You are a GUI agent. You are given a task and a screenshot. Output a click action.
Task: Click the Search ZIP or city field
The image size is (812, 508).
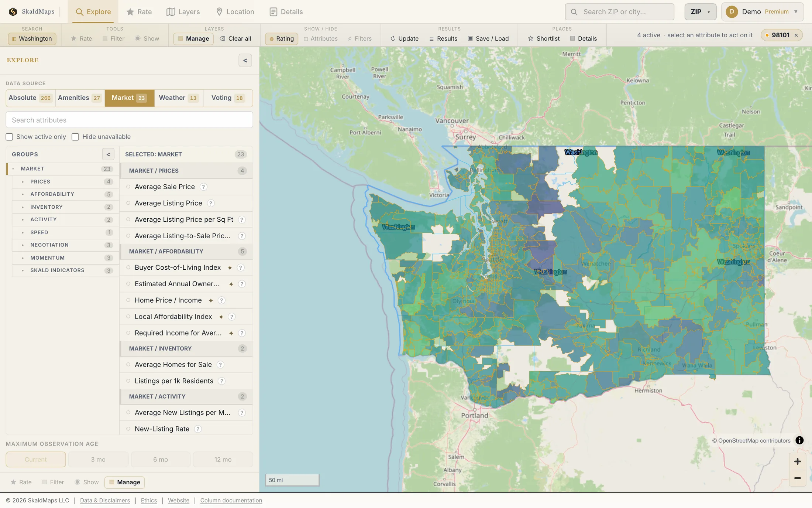click(x=619, y=12)
